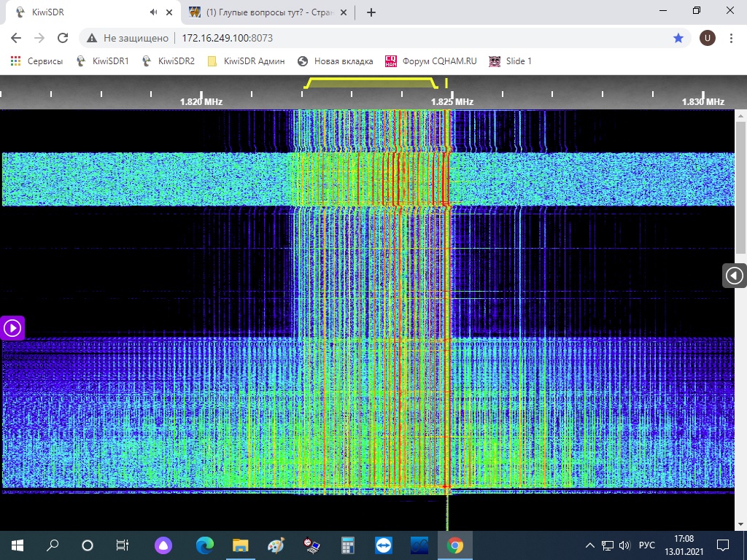Switch РУС input language in the tray
The height and width of the screenshot is (560, 747).
pyautogui.click(x=646, y=545)
